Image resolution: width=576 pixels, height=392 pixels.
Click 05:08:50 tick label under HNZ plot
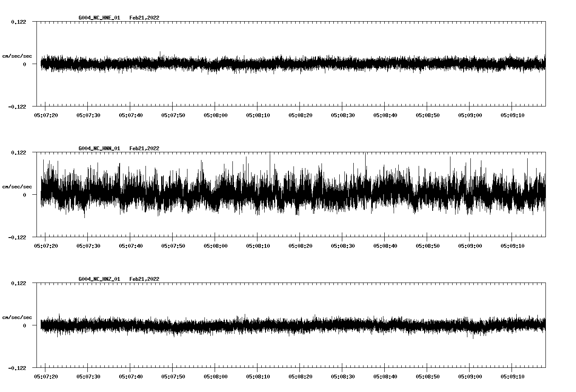tap(428, 376)
